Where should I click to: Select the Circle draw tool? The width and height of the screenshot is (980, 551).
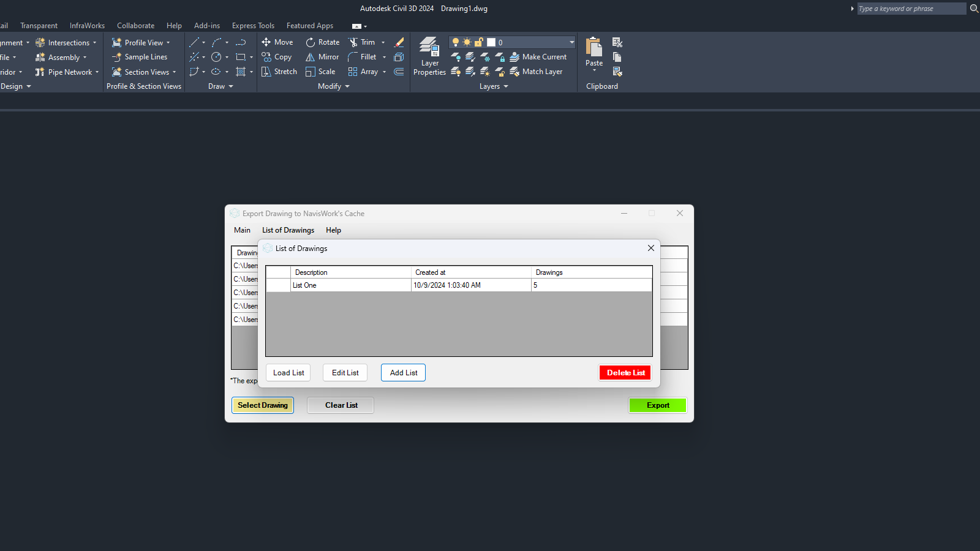(x=216, y=57)
